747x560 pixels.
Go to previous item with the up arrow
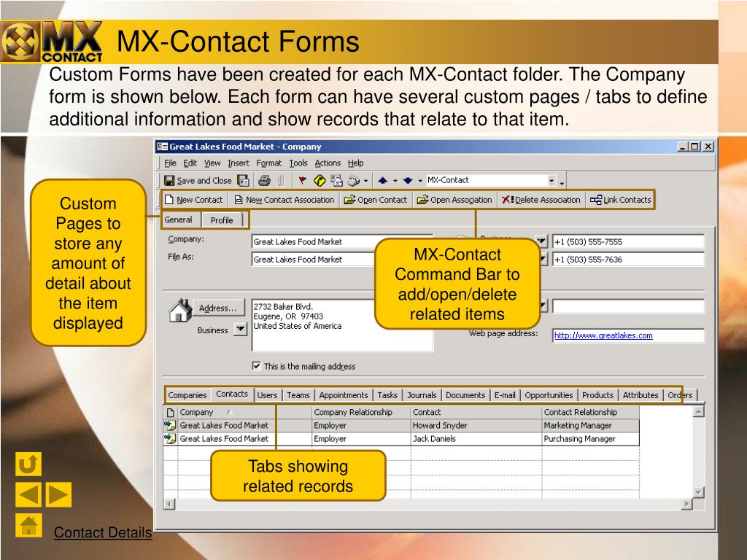coord(382,181)
